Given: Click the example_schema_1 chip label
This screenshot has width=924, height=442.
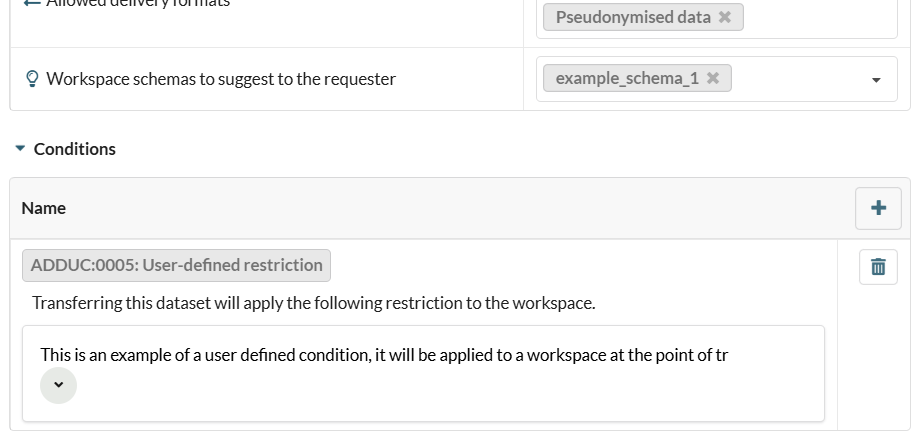Looking at the screenshot, I should pos(626,78).
